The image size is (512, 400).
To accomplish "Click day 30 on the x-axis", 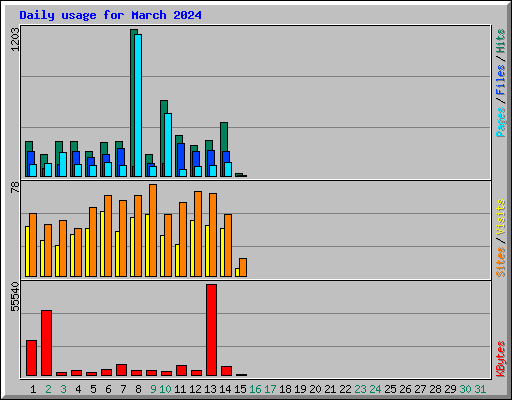I will click(x=465, y=389).
